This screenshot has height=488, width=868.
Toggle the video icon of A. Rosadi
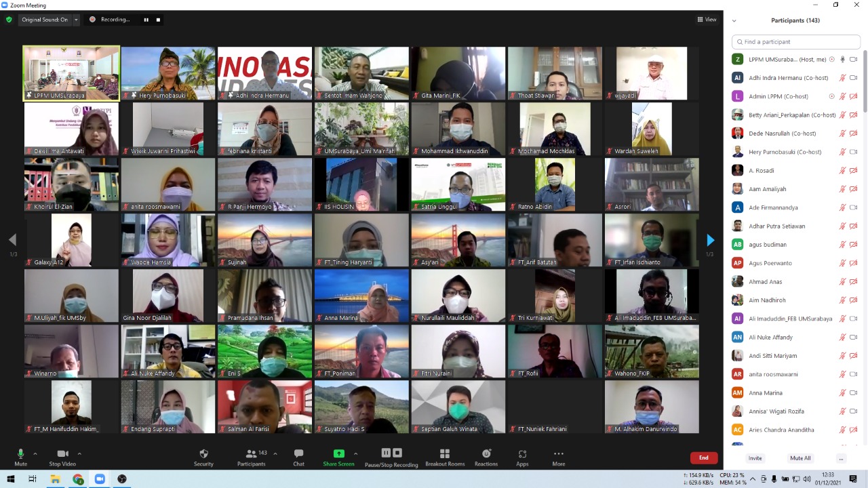point(854,171)
